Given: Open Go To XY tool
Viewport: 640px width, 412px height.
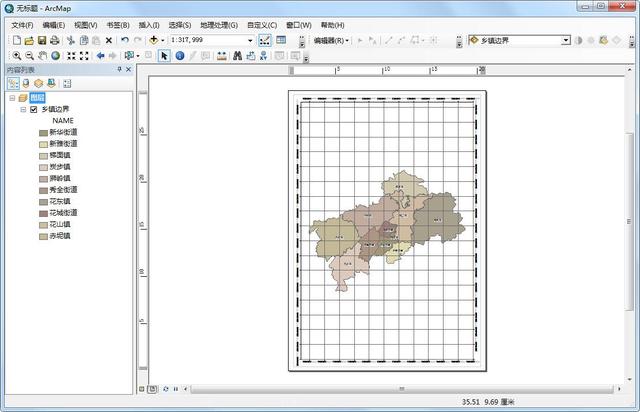Looking at the screenshot, I should 263,56.
